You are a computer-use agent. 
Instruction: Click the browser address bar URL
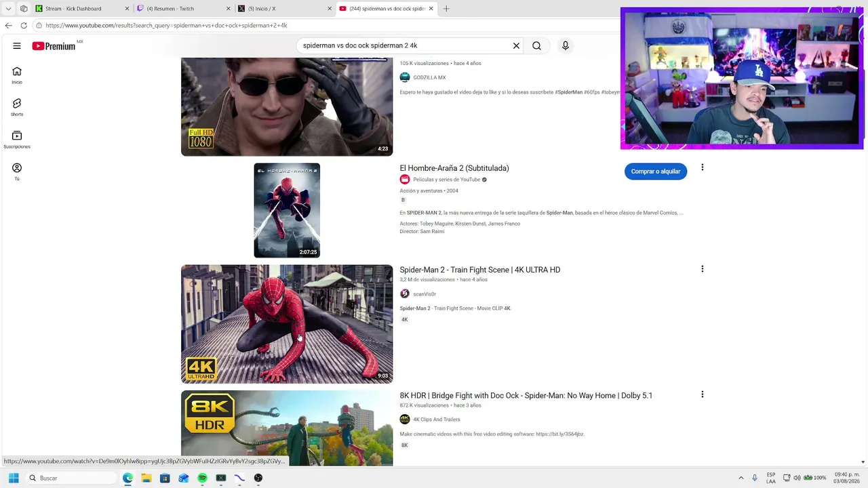(166, 25)
